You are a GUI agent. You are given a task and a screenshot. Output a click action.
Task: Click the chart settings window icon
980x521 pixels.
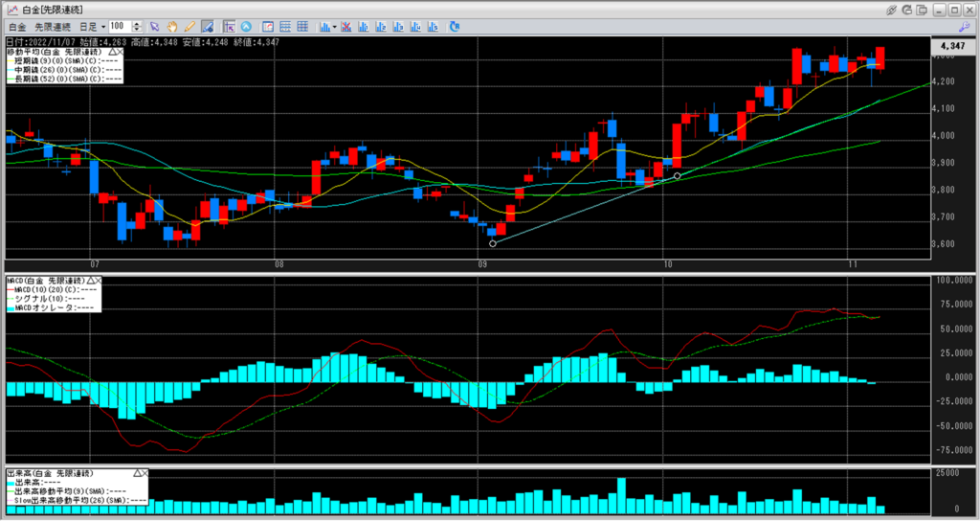(268, 27)
